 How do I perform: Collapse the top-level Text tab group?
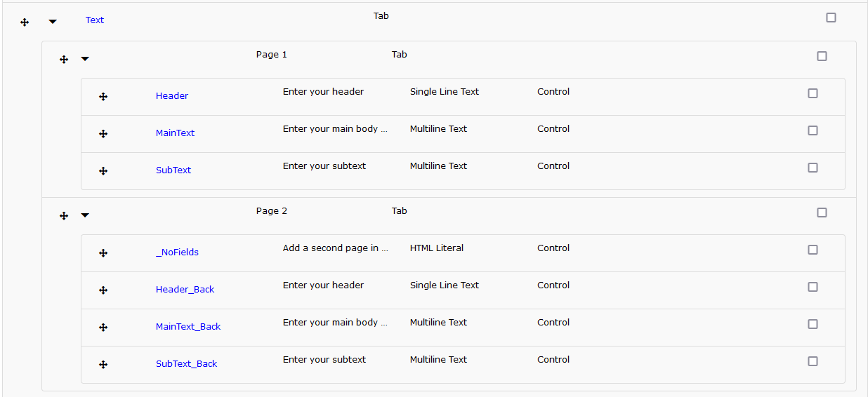pos(53,22)
